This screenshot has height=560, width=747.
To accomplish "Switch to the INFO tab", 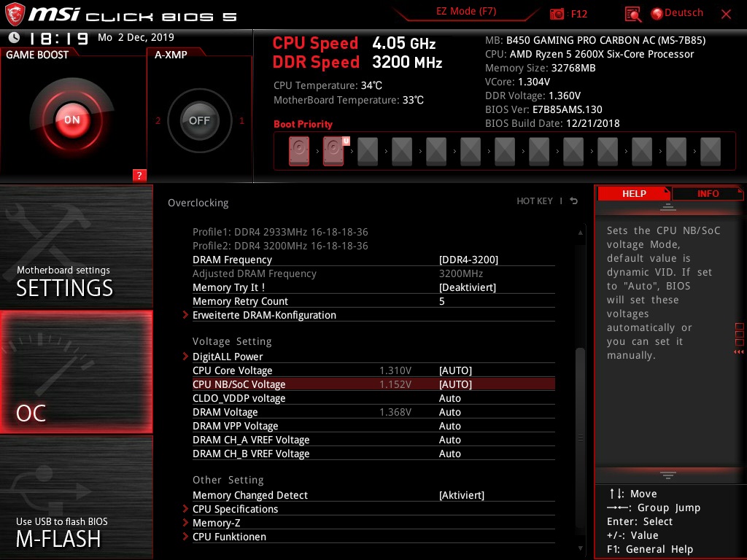I will click(708, 194).
